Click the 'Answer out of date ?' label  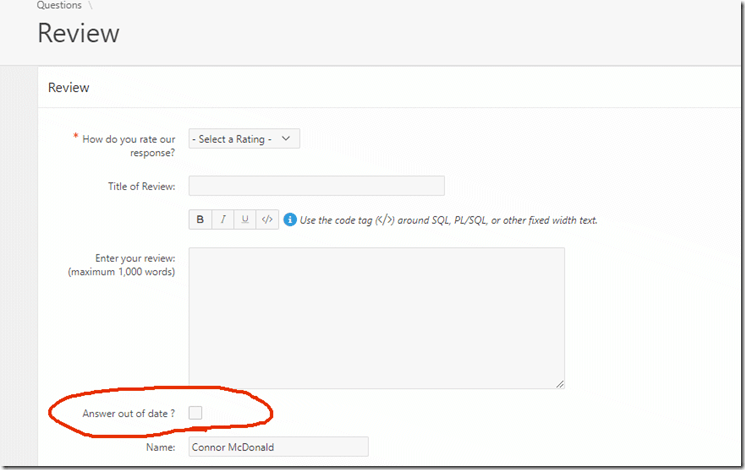click(128, 413)
